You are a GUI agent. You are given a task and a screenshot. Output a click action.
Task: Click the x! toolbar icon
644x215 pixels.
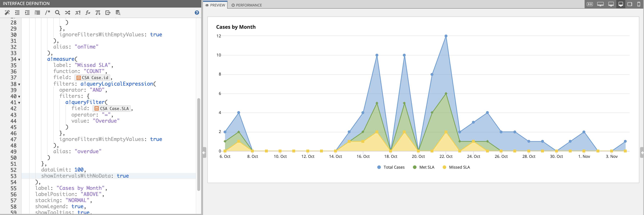click(x=78, y=12)
